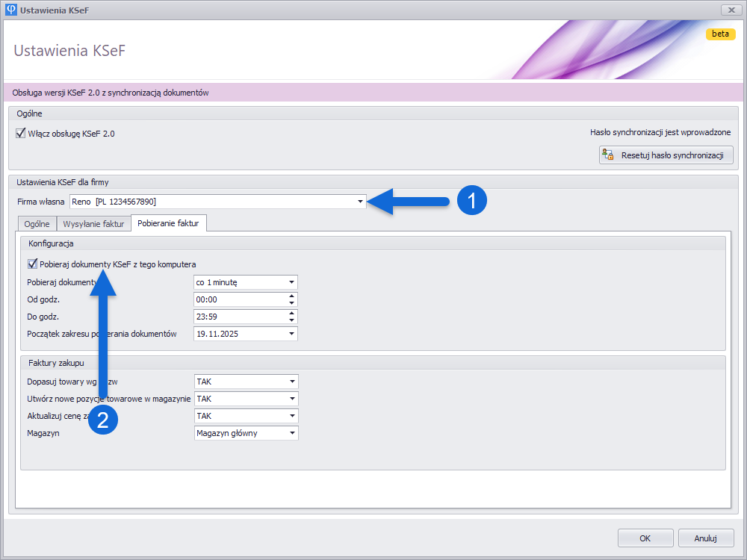Open the download frequency dropdown co 1 minutę
The image size is (747, 560).
click(291, 282)
